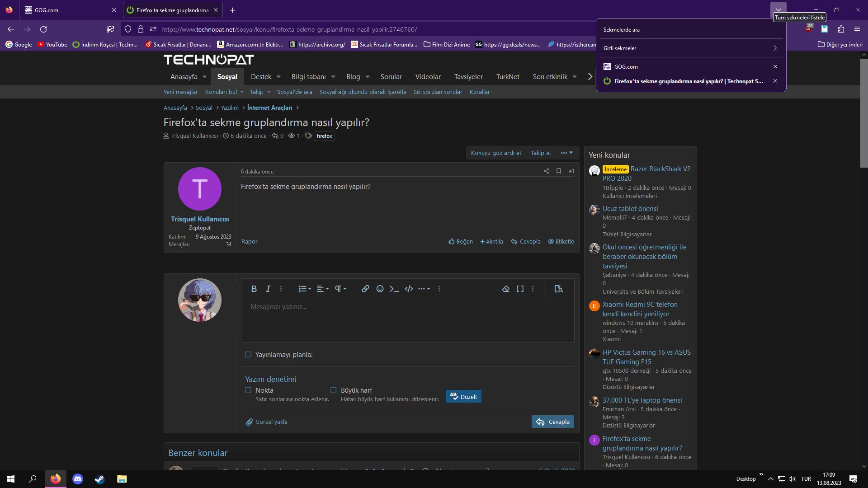The width and height of the screenshot is (868, 488).
Task: Click the Bold formatting icon in editor
Action: (254, 289)
